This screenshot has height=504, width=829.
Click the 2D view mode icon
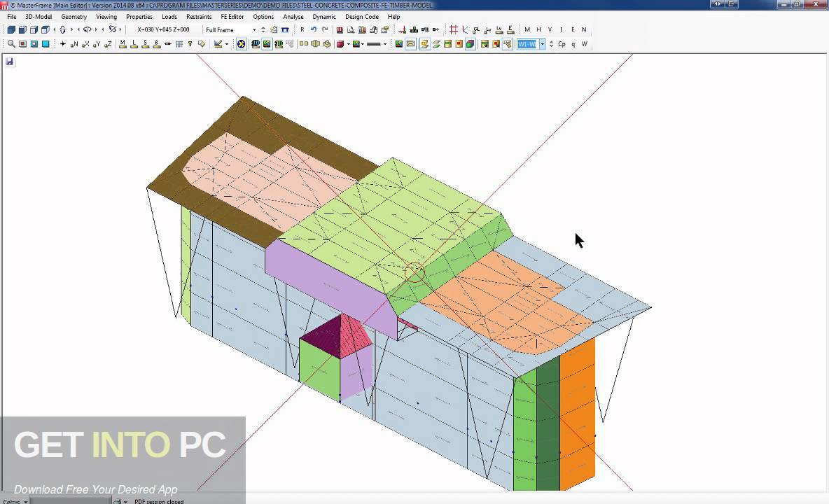256,44
